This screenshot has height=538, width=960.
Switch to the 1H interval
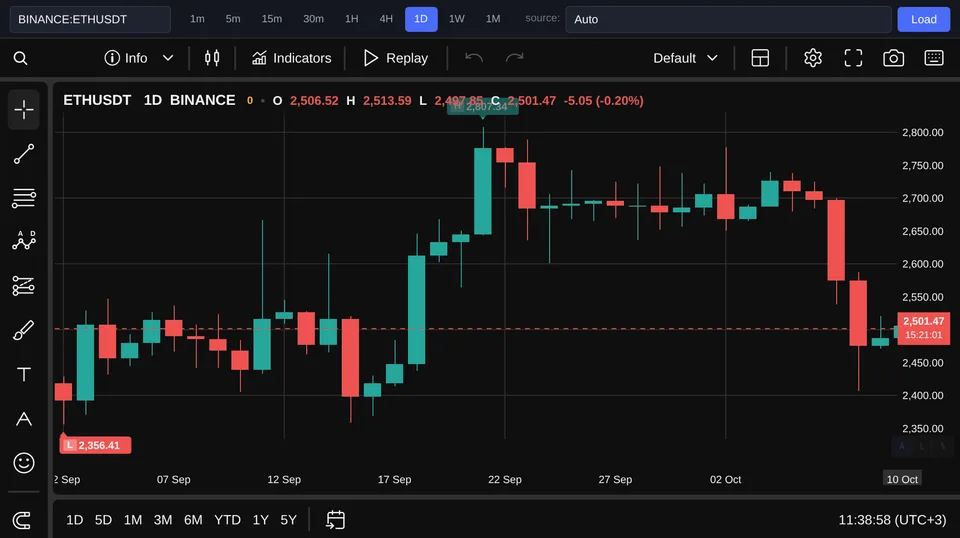[x=351, y=19]
